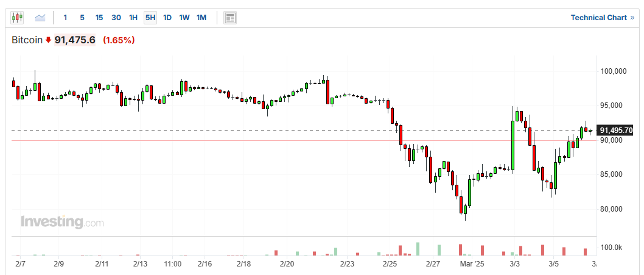Switch to the area chart type icon
The image size is (644, 275).
40,18
